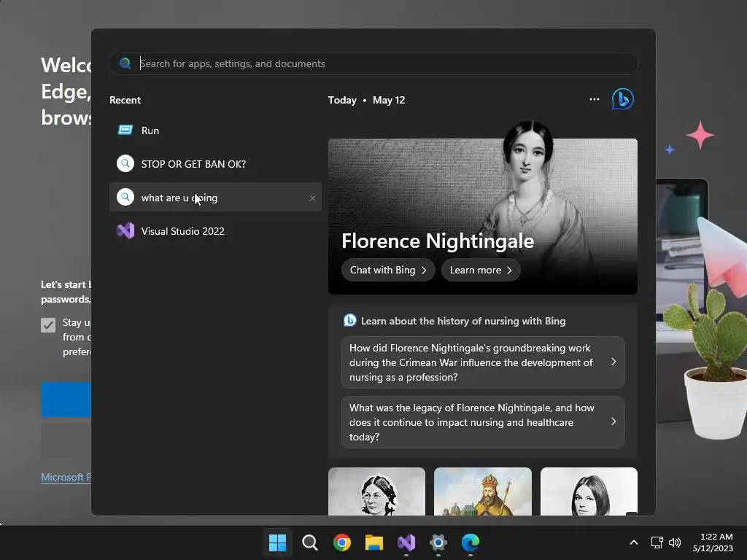Click the blue button in Edge welcome page
Image resolution: width=747 pixels, height=560 pixels.
pos(66,400)
